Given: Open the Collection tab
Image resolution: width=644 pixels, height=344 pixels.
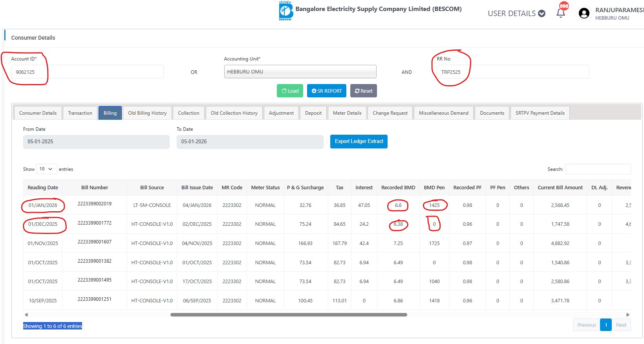Looking at the screenshot, I should [188, 113].
